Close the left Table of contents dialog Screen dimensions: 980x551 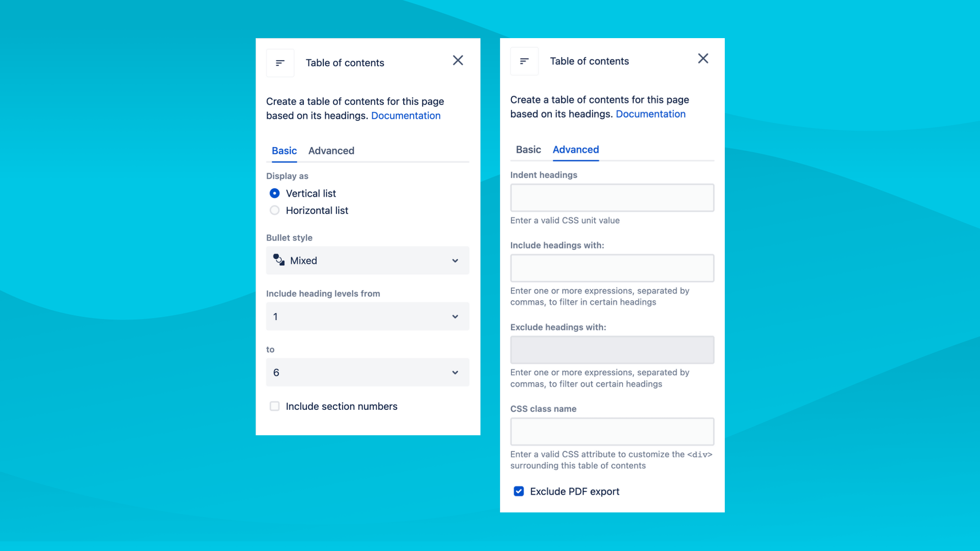click(x=458, y=60)
